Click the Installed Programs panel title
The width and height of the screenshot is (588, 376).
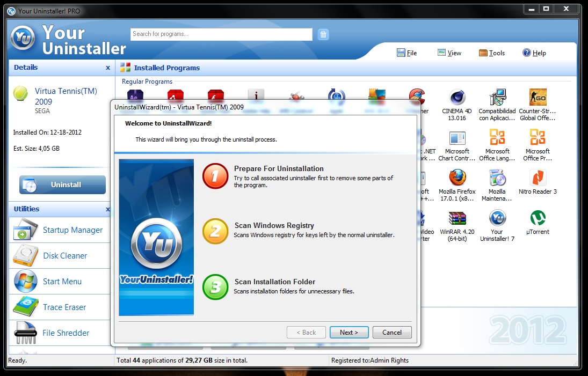[167, 68]
